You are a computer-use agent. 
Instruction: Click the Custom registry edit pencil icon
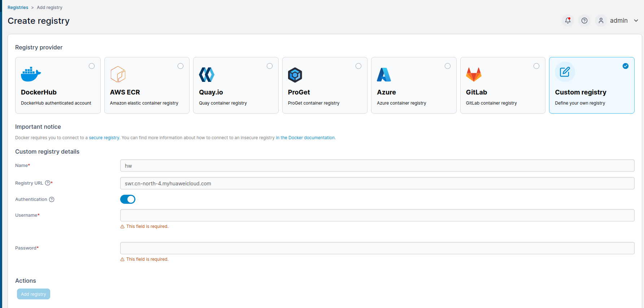tap(565, 72)
